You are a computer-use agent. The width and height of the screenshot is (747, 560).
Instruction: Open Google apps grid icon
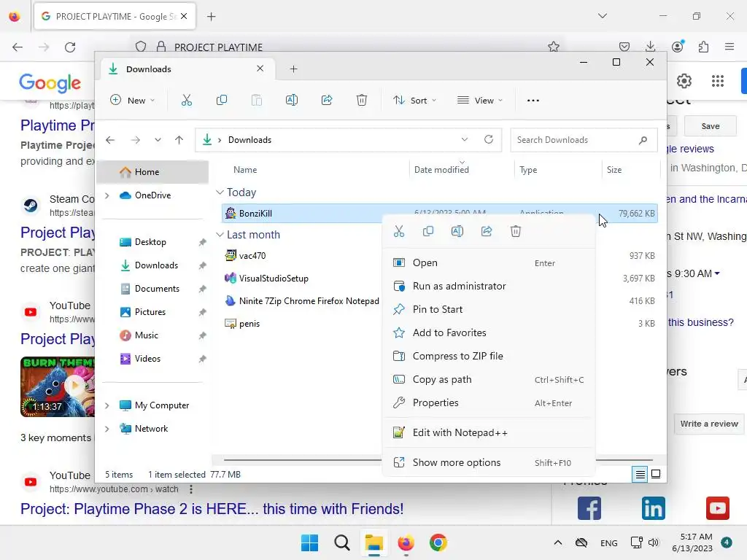[718, 82]
